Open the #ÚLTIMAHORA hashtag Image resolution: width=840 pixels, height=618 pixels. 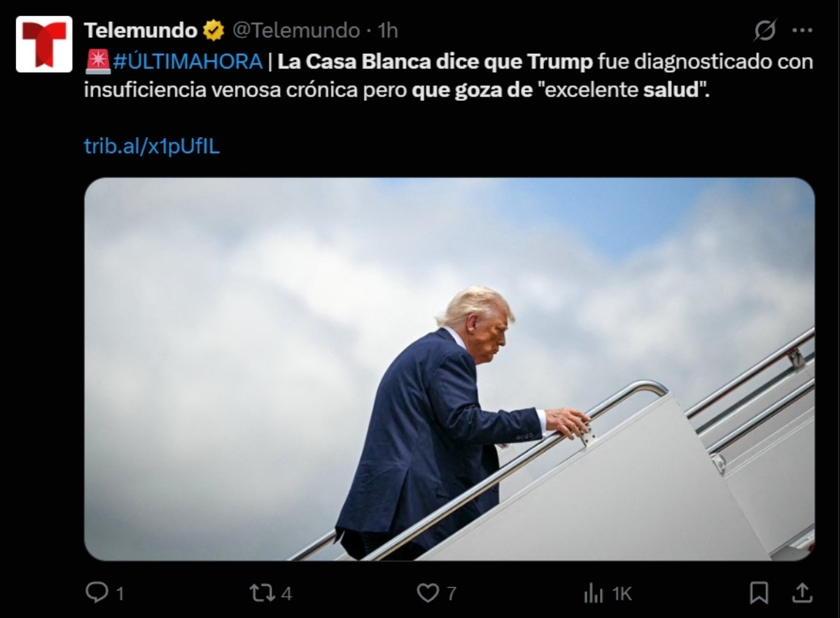coord(187,62)
